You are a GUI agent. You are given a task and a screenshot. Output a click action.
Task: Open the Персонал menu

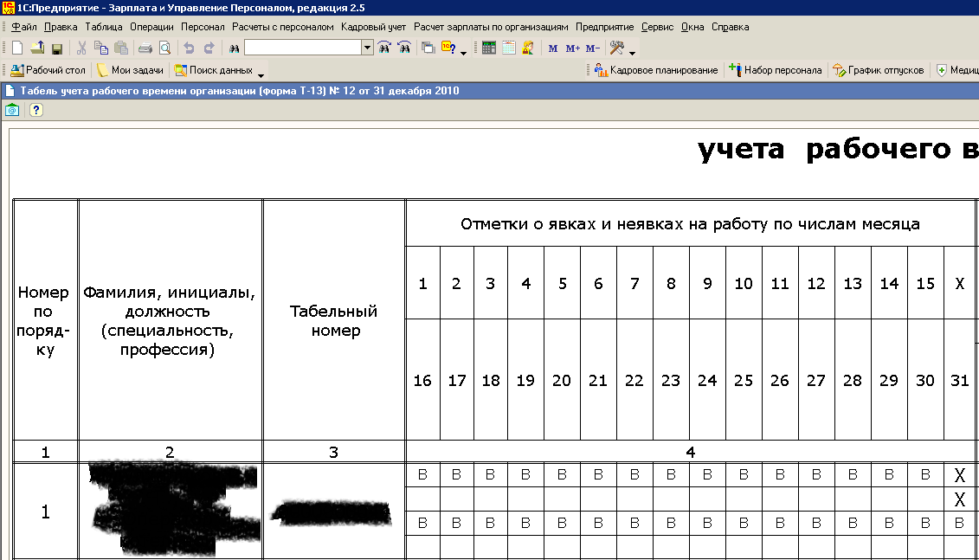[203, 27]
